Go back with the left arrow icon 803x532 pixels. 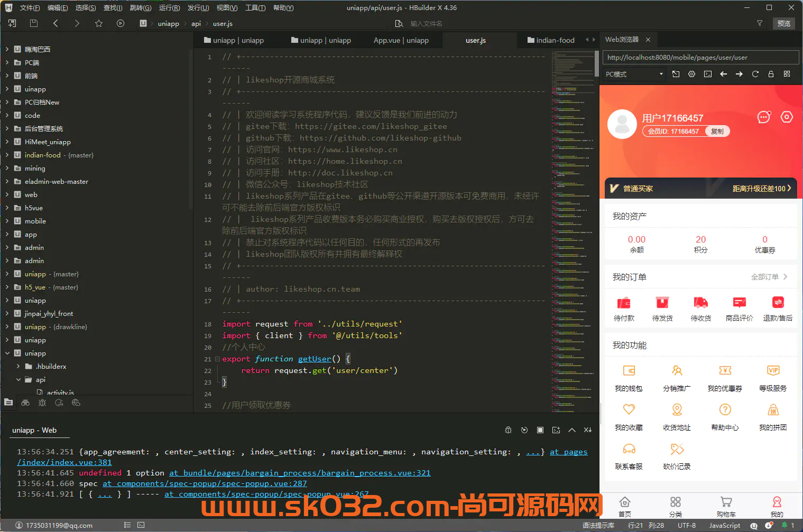56,23
